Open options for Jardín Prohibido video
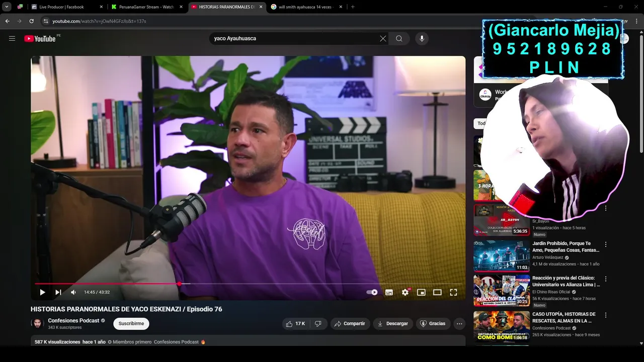Image resolution: width=644 pixels, height=362 pixels. [606, 244]
